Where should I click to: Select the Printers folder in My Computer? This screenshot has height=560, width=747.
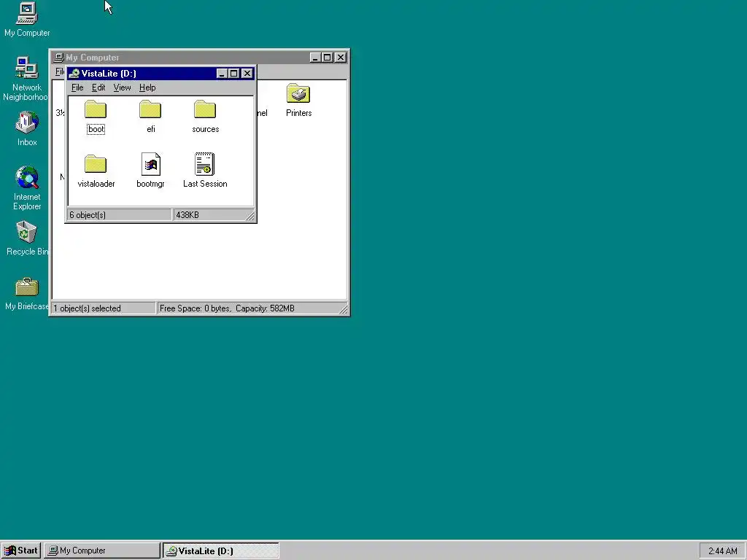pos(298,94)
